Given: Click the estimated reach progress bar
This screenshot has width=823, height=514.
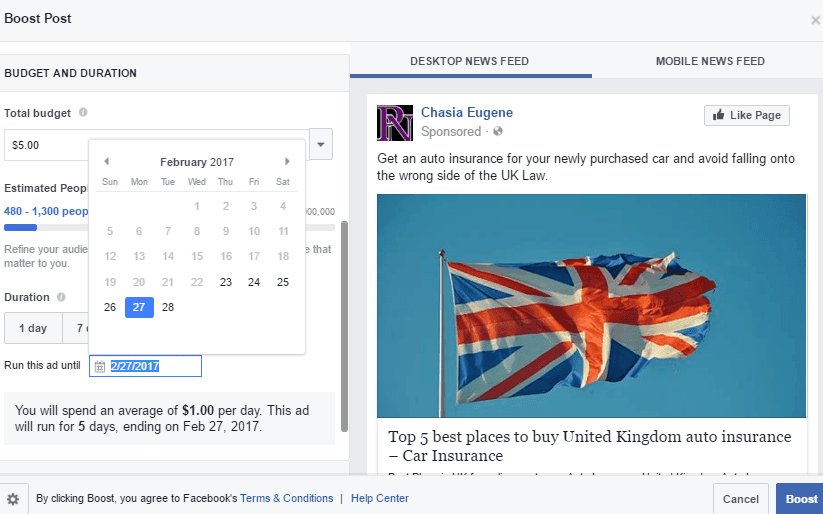Looking at the screenshot, I should tap(170, 227).
